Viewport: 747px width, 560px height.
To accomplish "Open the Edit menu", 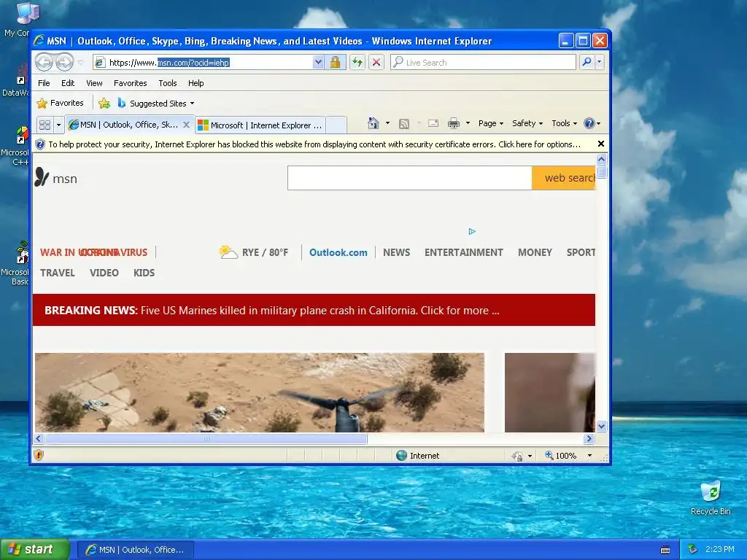I will pyautogui.click(x=68, y=83).
